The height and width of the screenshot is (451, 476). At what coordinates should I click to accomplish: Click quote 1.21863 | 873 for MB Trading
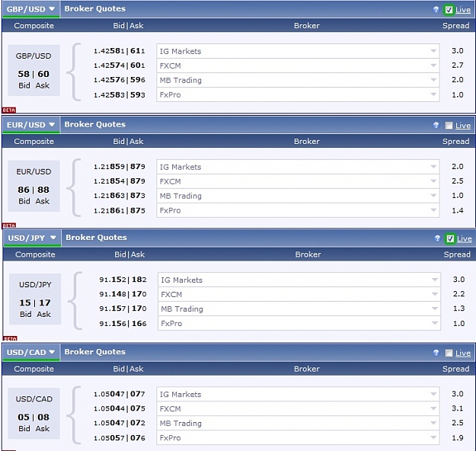pos(120,196)
